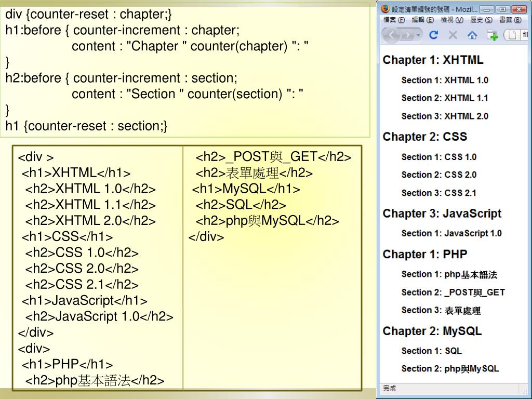Click the '<h1>XHTML</h1>' code line
532x399 pixels.
pos(76,173)
